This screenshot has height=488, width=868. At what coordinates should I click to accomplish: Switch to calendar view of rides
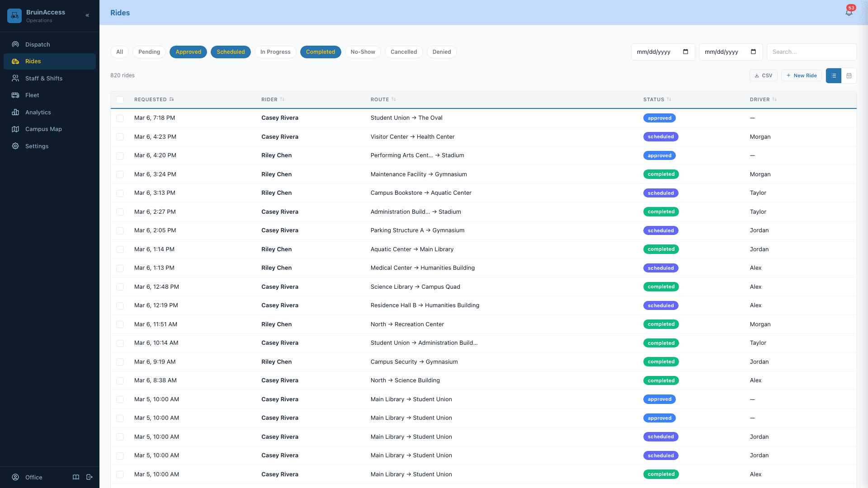tap(849, 75)
